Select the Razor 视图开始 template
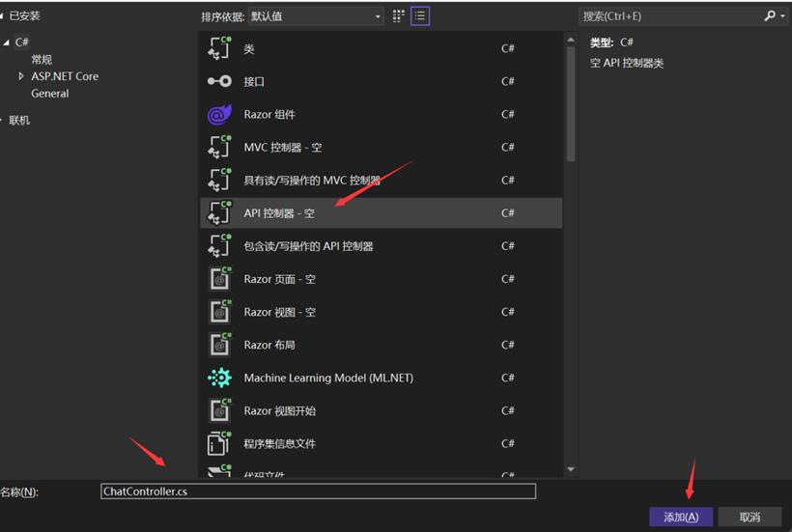The image size is (792, 532). coord(381,411)
